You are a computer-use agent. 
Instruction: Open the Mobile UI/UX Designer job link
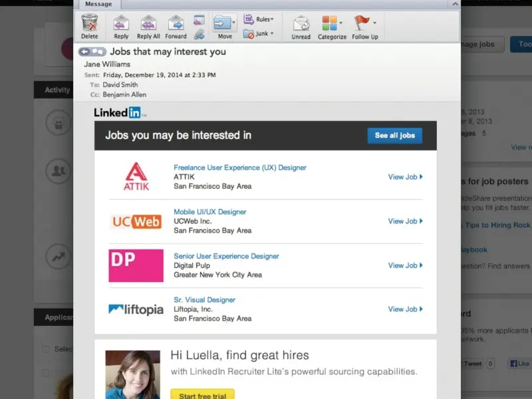click(210, 212)
